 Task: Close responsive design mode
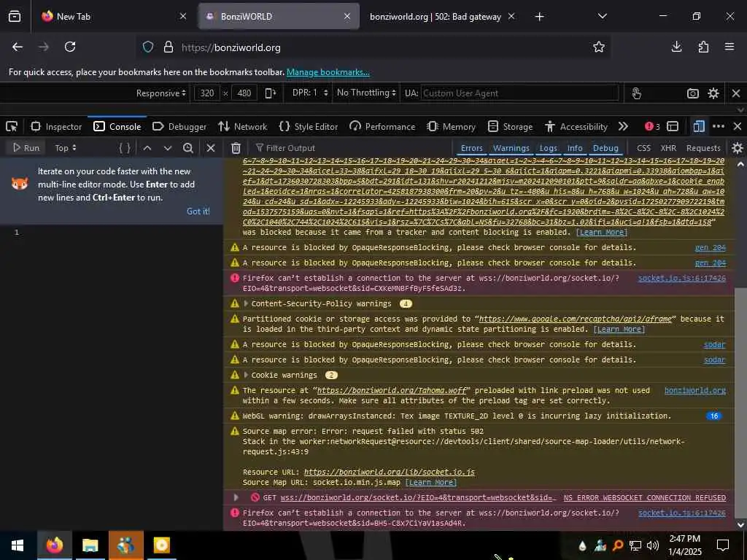pyautogui.click(x=736, y=93)
